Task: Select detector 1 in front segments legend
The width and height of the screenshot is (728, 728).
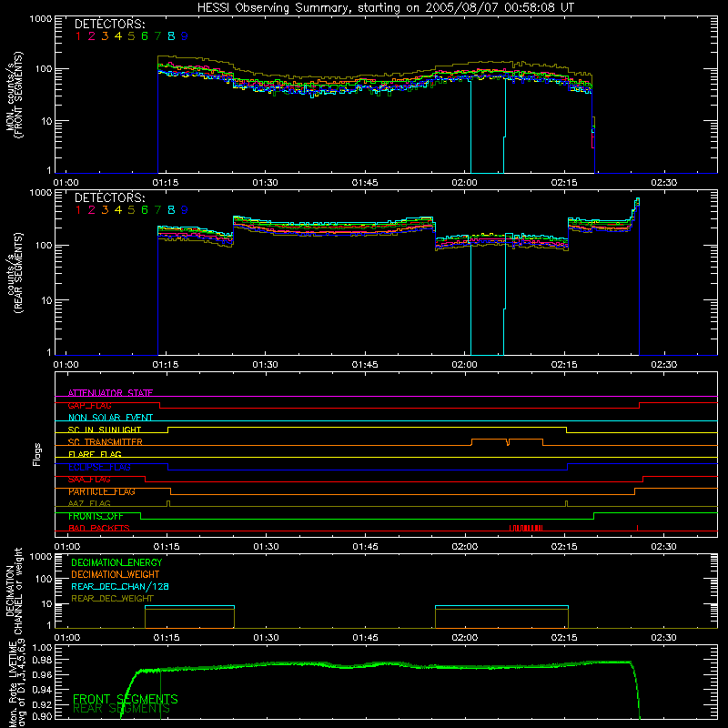Action: (78, 36)
